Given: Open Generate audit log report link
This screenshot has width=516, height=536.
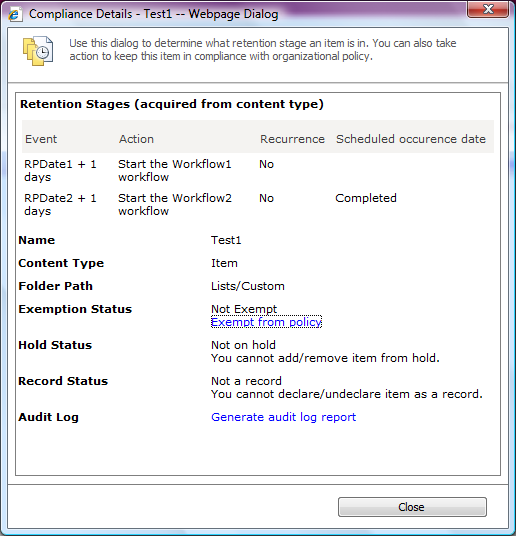Looking at the screenshot, I should point(283,417).
